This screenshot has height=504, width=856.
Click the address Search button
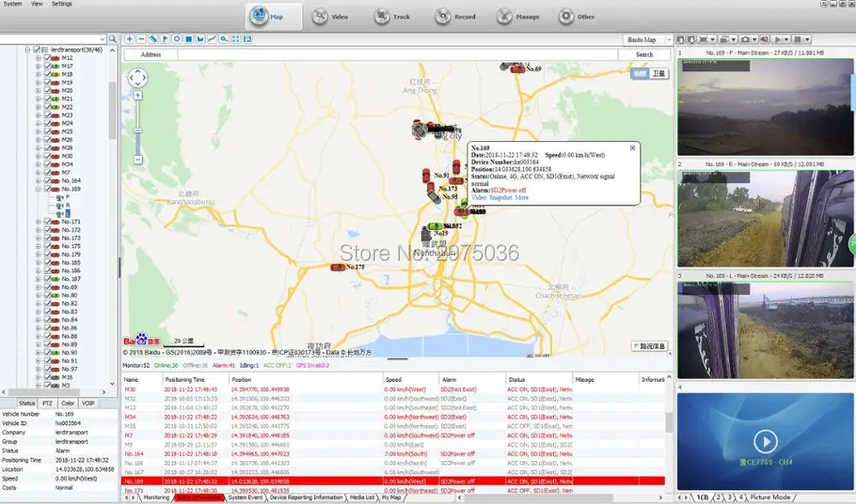[645, 55]
